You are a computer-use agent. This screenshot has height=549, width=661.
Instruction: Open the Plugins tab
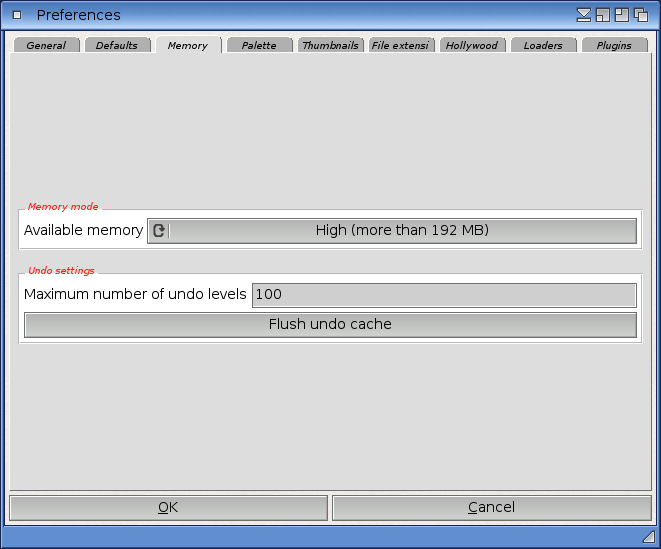(614, 45)
